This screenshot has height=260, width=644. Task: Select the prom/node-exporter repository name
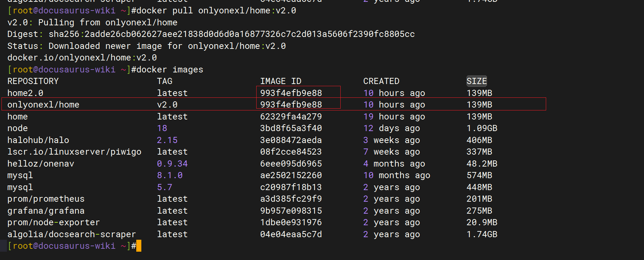tap(54, 222)
